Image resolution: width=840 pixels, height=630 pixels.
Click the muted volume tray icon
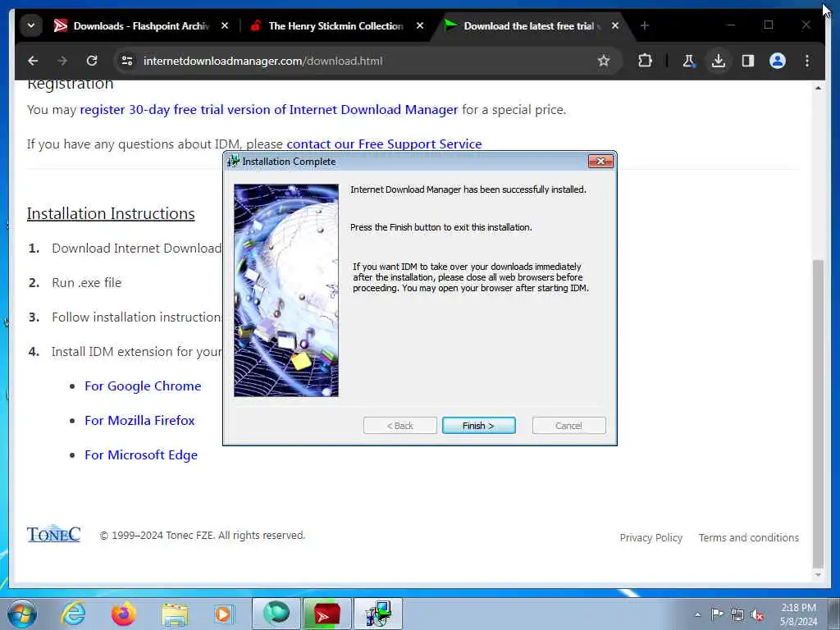(x=757, y=615)
